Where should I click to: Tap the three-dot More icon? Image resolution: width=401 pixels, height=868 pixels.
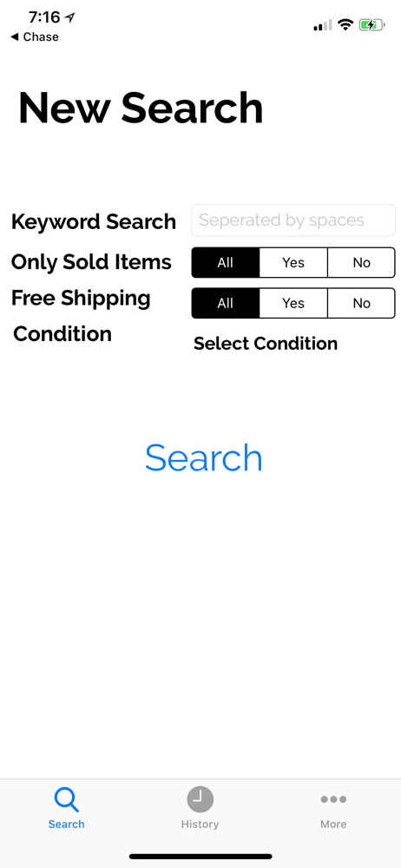333,799
